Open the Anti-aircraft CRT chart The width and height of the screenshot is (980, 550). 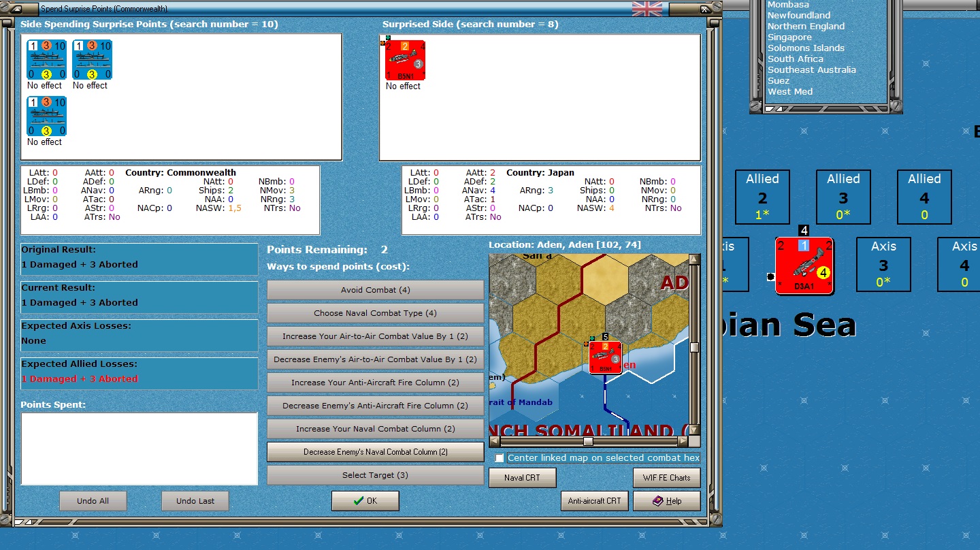point(595,501)
